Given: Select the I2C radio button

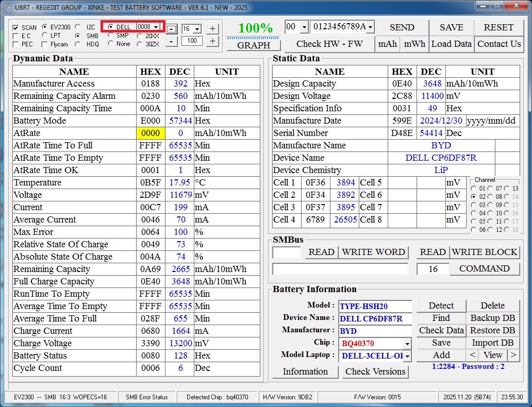Looking at the screenshot, I should click(x=78, y=27).
